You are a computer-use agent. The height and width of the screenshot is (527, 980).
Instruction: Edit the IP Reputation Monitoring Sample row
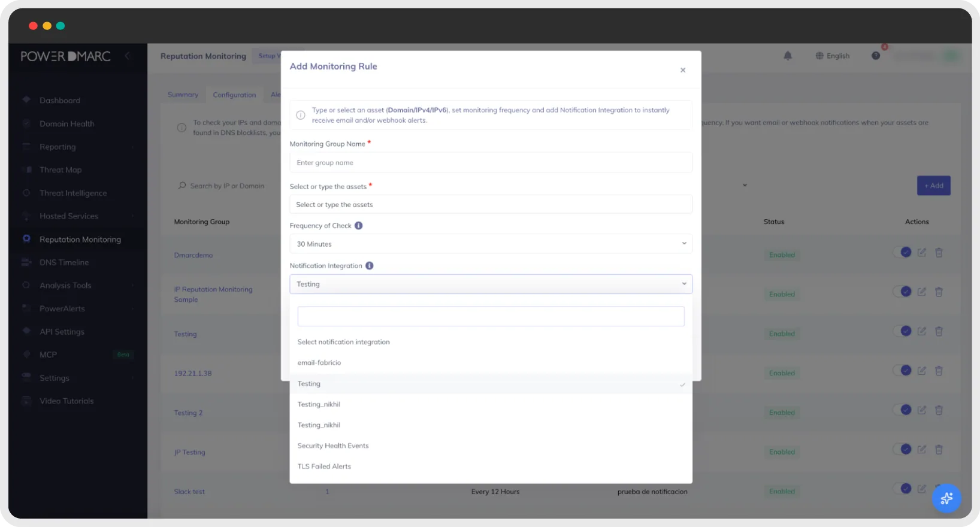(x=922, y=292)
